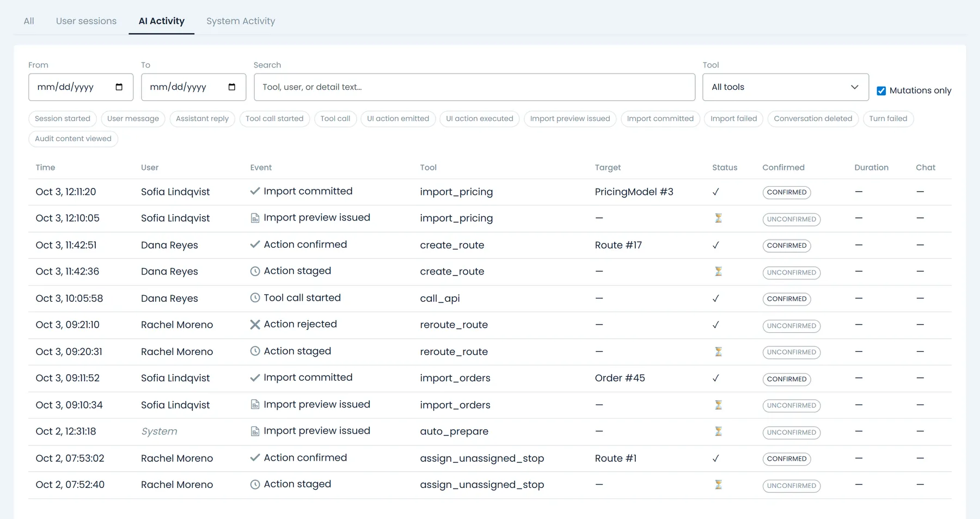Select the AI Activity tab
The height and width of the screenshot is (519, 980).
click(x=162, y=21)
